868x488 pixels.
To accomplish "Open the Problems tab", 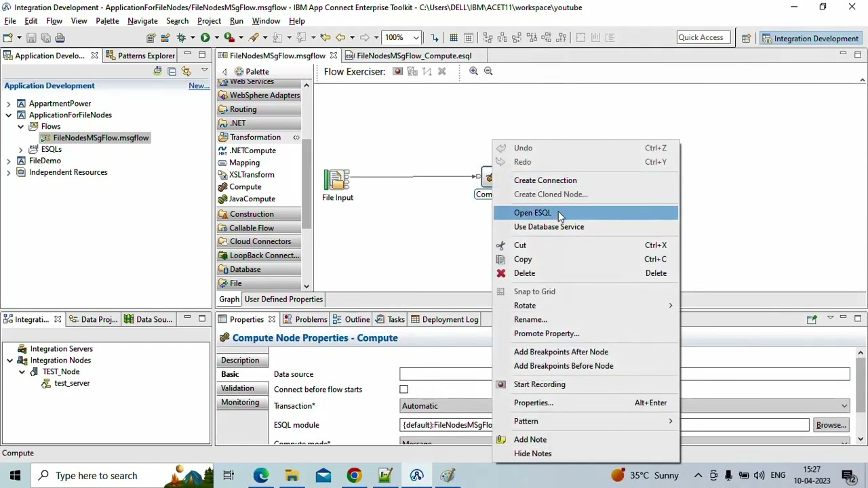I will pyautogui.click(x=305, y=319).
